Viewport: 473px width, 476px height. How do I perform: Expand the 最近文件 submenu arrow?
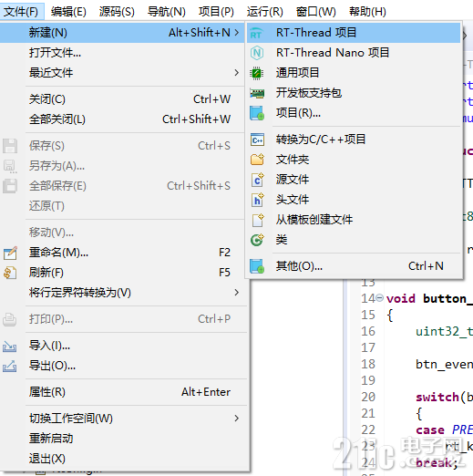point(237,73)
